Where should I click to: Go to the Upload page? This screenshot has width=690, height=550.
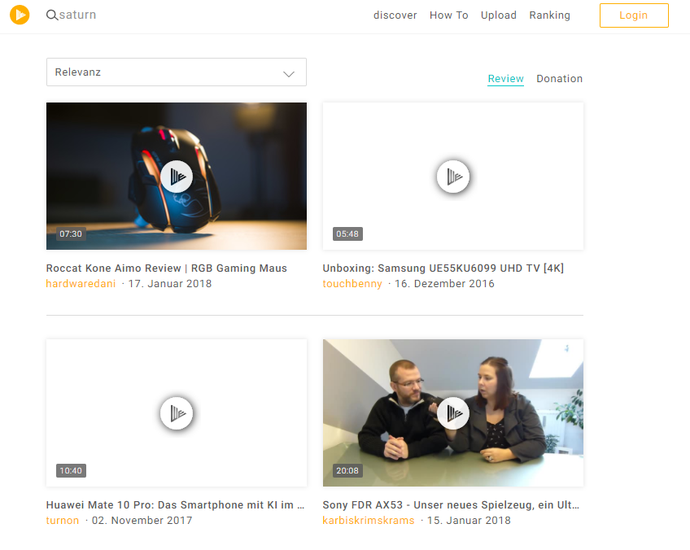498,15
